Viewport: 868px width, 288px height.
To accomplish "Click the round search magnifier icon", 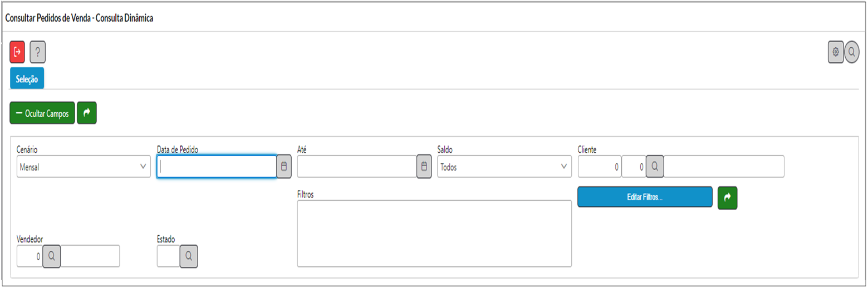I will coord(852,52).
